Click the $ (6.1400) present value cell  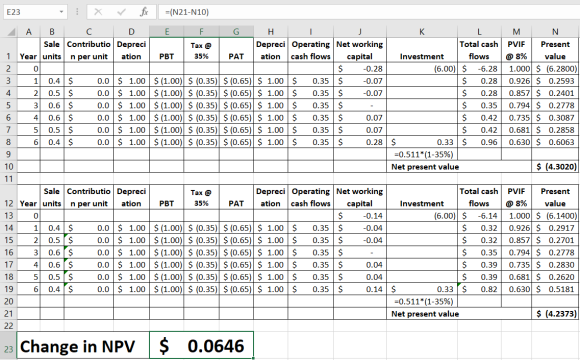tap(555, 216)
